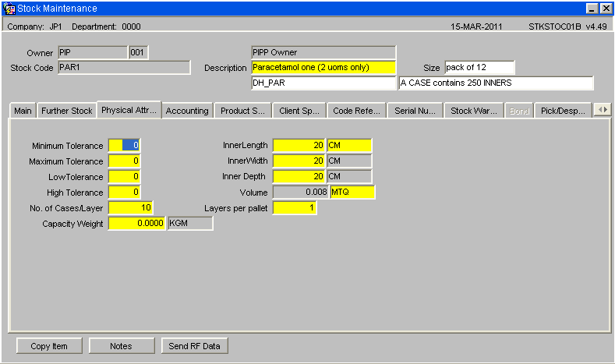Edit the Inner Depth value field
Viewport: 615px width, 364px height.
(x=299, y=176)
